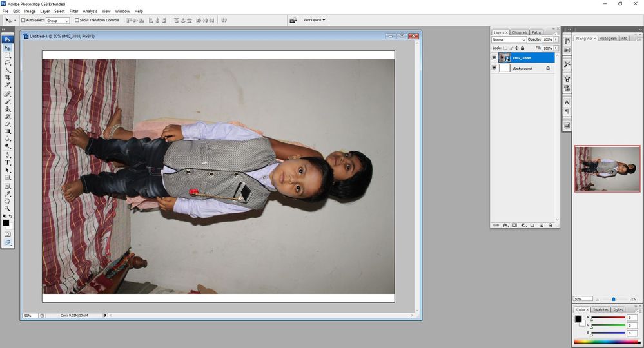Open the Auto-Select Group dropdown

click(x=57, y=21)
